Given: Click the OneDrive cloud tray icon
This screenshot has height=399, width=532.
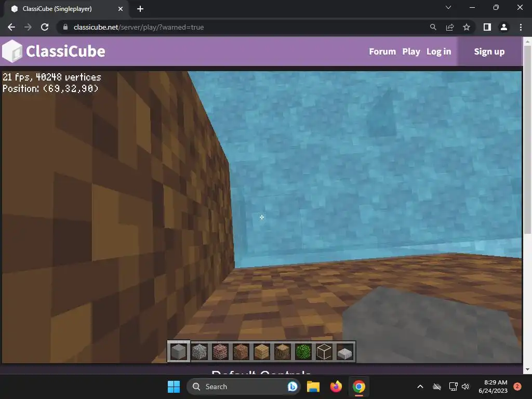Looking at the screenshot, I should tap(437, 387).
